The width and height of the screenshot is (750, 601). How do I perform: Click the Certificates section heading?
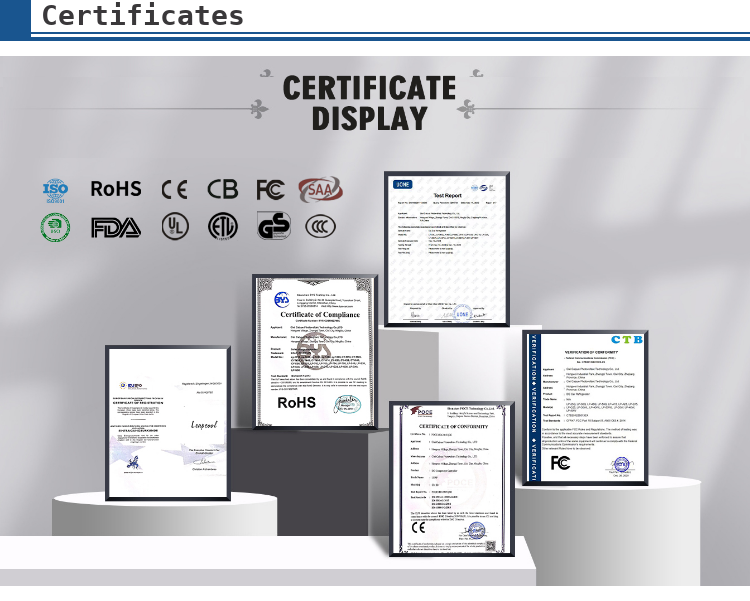coord(143,16)
